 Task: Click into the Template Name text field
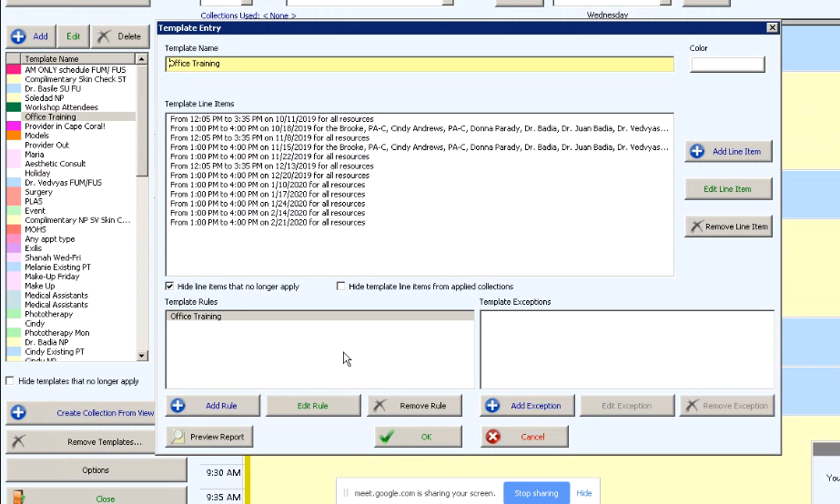tap(419, 64)
